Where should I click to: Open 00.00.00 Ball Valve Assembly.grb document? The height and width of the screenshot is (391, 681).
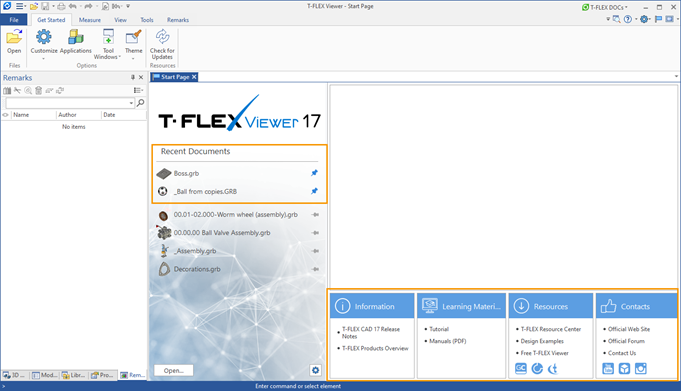[x=222, y=233]
